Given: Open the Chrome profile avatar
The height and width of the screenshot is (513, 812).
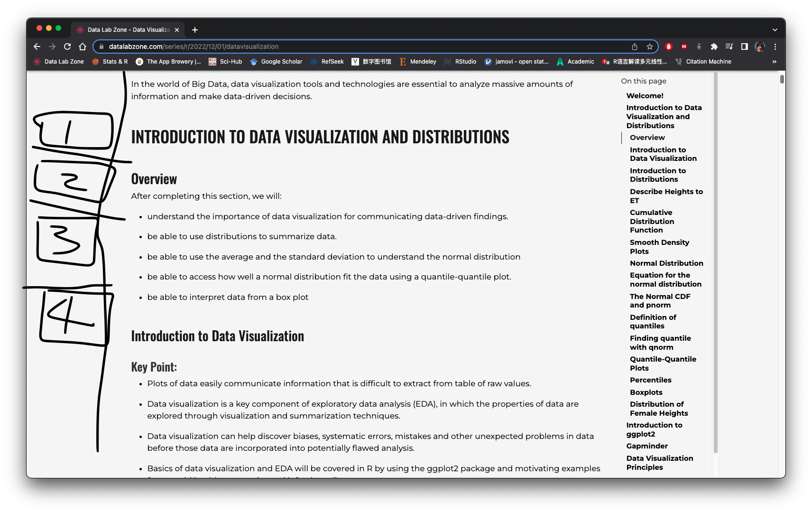Looking at the screenshot, I should coord(760,47).
